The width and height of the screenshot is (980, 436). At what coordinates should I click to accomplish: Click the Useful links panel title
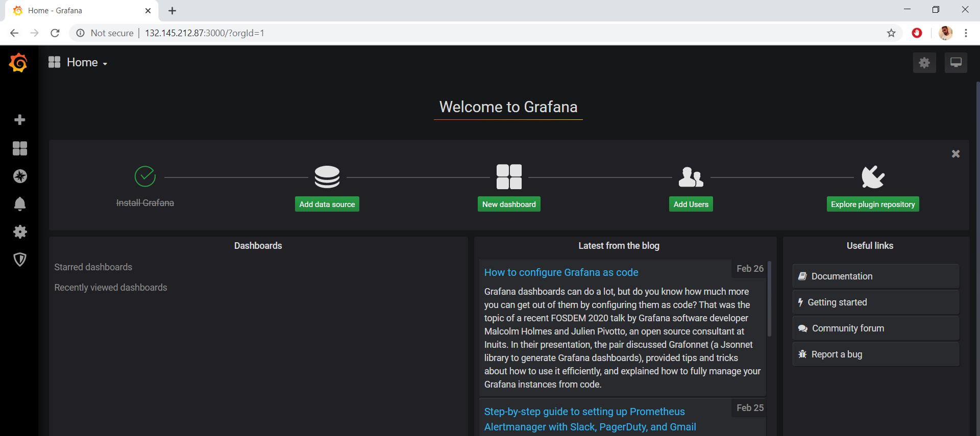[x=870, y=246]
